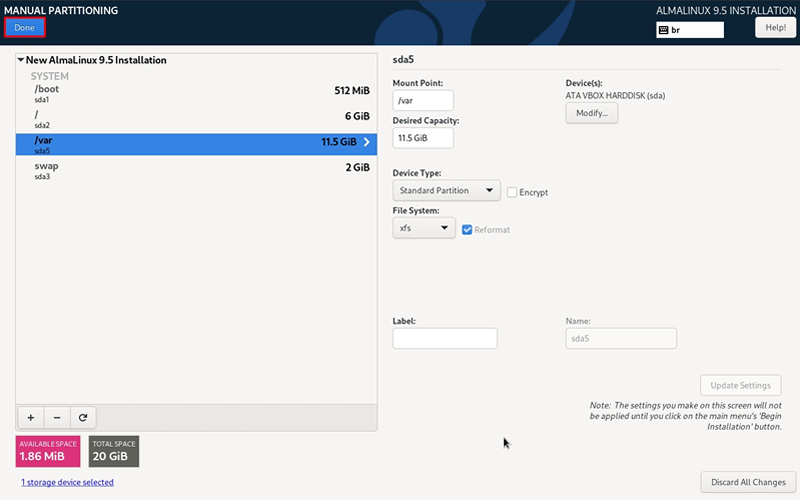Focus the Desired Capacity field showing 11.5 GiB

point(423,138)
